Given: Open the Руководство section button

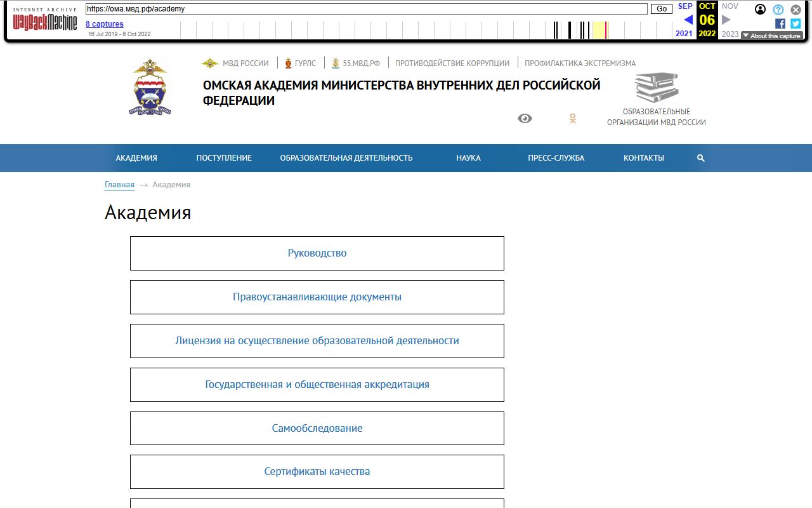Looking at the screenshot, I should [x=317, y=253].
